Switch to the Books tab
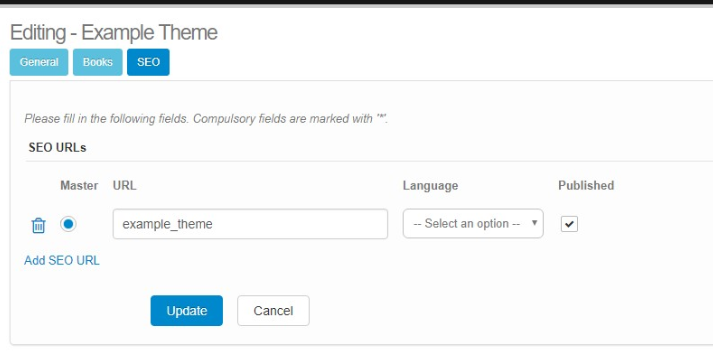713x364 pixels. (98, 62)
